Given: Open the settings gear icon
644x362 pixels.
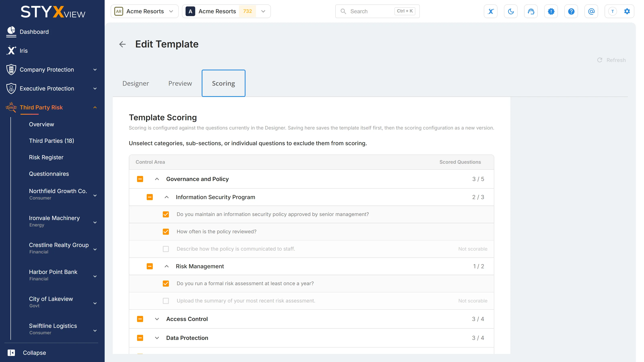Looking at the screenshot, I should tap(627, 11).
